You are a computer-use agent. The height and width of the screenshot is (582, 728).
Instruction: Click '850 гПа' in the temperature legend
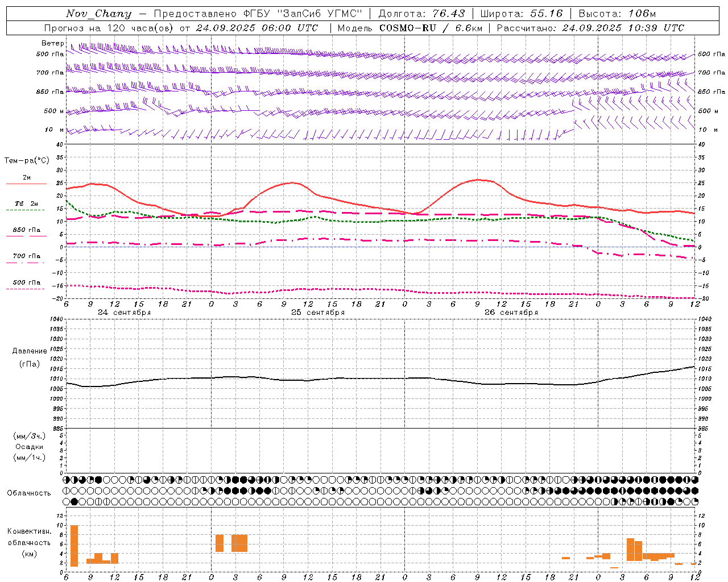tap(27, 230)
